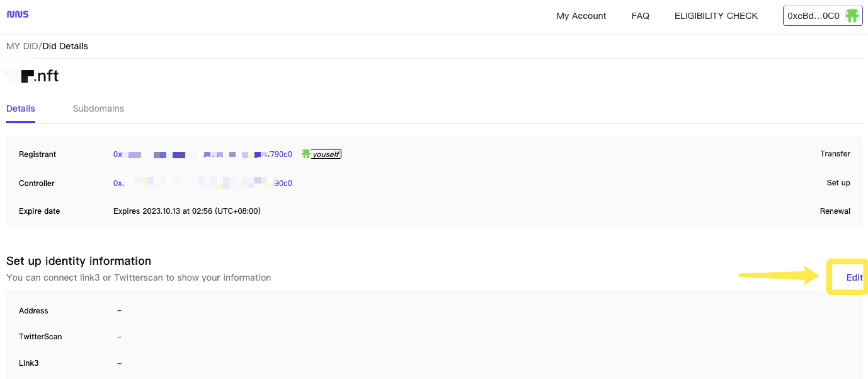This screenshot has width=868, height=379.
Task: Go to ELIGIBILITY CHECK
Action: click(x=716, y=16)
